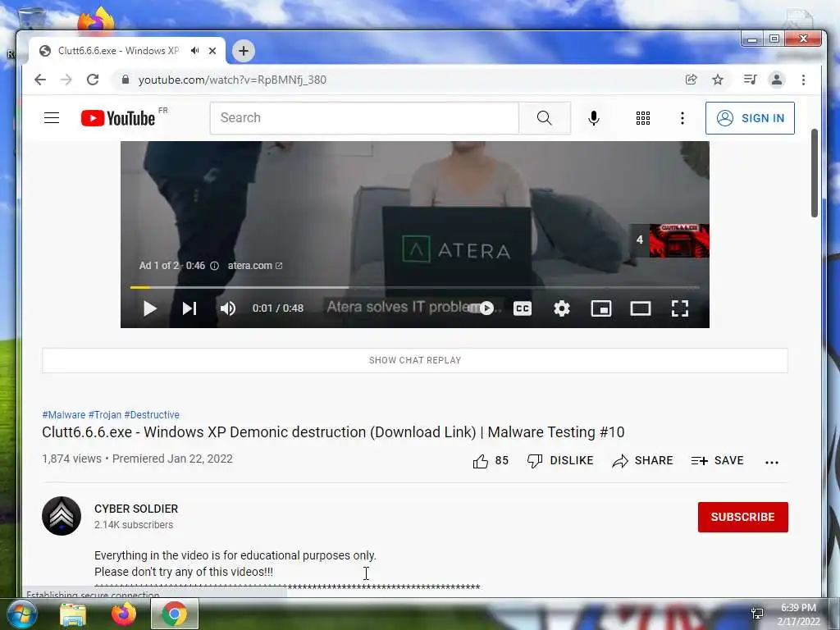Reload the YouTube page
The height and width of the screenshot is (630, 840).
coord(93,80)
